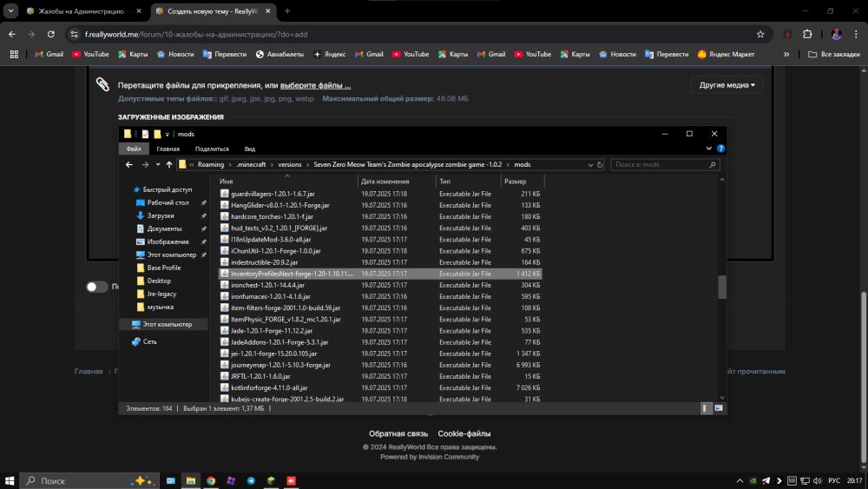Go up one folder in Explorer
Viewport: 868px width, 489px height.
click(x=169, y=164)
